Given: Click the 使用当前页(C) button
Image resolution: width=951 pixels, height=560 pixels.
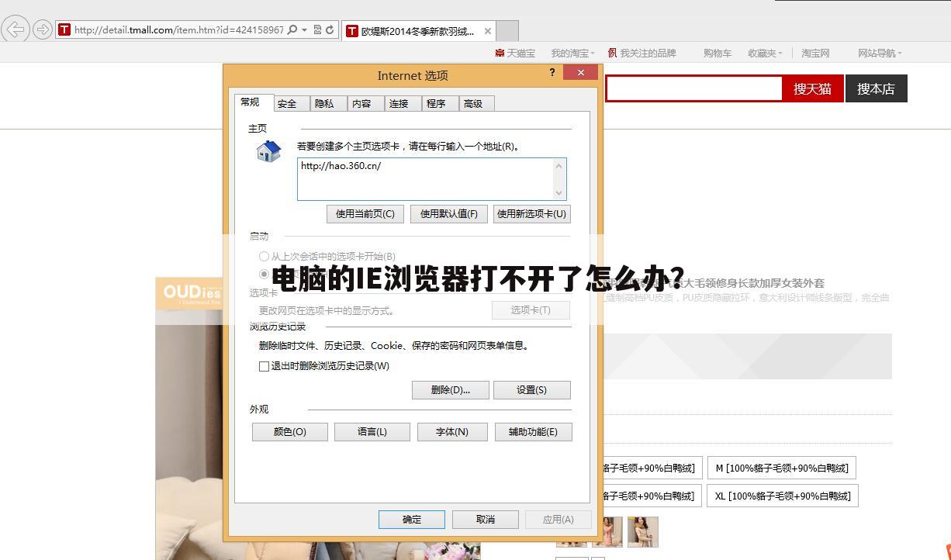Looking at the screenshot, I should tap(365, 214).
